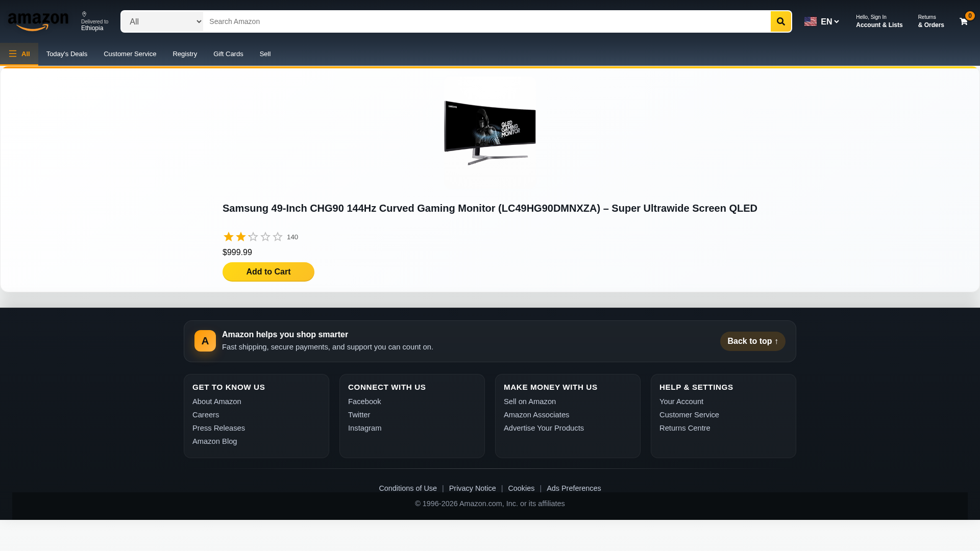
Task: Click the hamburger All menu icon
Action: click(x=13, y=54)
